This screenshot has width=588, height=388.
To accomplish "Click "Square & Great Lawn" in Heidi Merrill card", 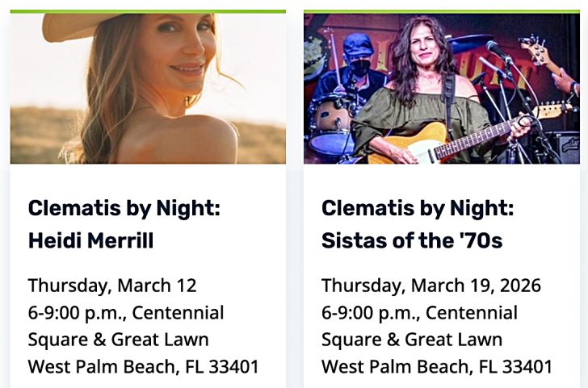I will pos(118,340).
